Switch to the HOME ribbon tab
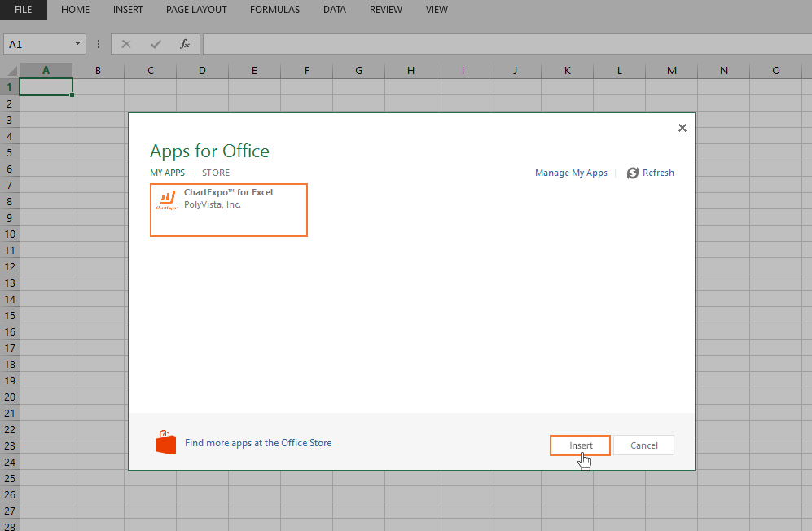This screenshot has height=531, width=812. point(75,9)
